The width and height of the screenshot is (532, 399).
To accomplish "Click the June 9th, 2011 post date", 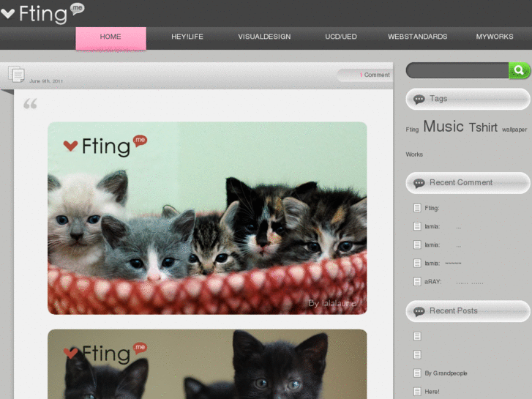I will coord(46,81).
